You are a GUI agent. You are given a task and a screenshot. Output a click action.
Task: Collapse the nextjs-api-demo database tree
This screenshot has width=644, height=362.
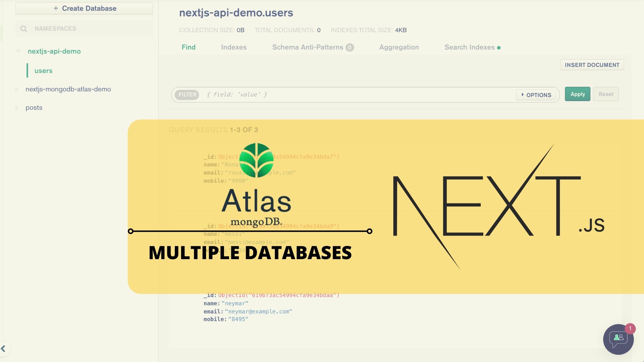point(18,51)
